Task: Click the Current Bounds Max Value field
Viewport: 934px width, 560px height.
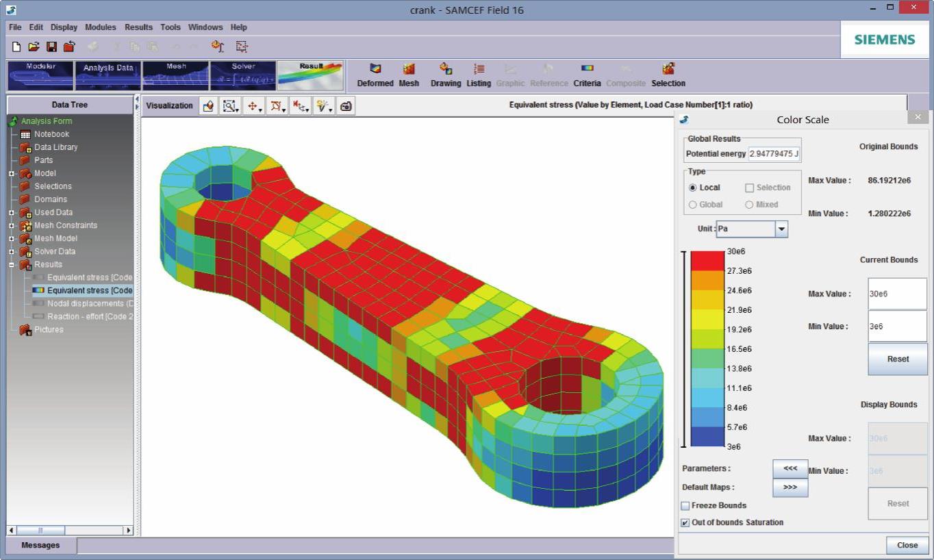Action: [x=897, y=294]
